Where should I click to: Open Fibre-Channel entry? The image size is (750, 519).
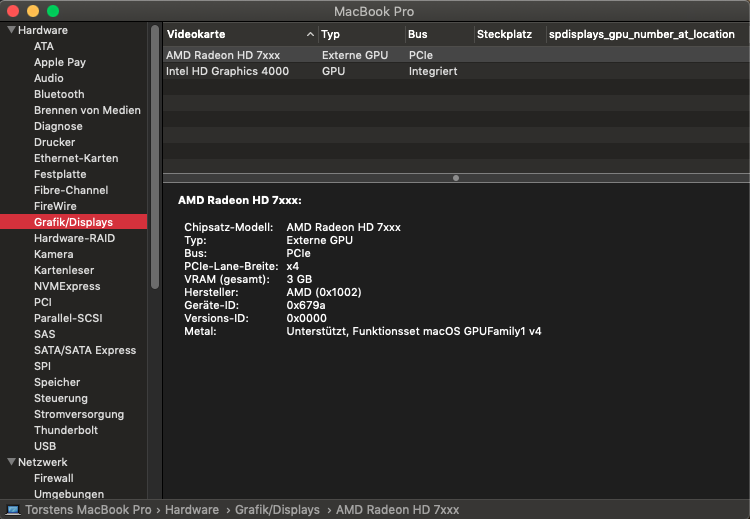(71, 190)
